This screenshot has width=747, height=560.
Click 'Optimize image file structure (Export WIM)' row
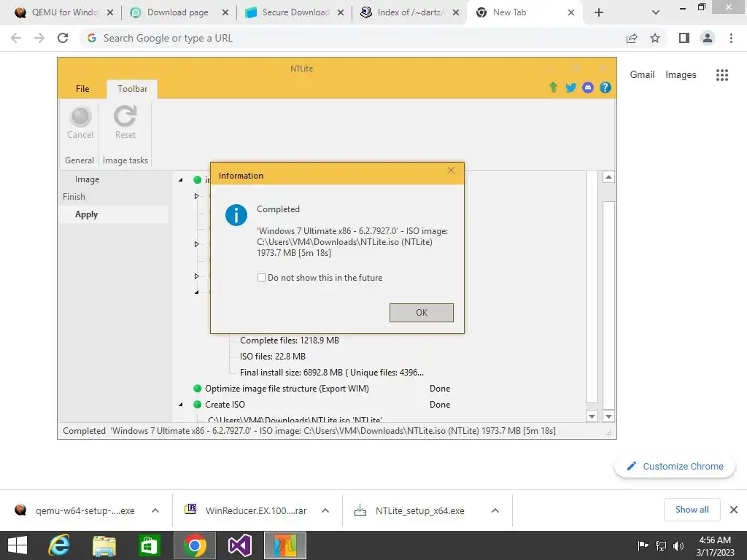(287, 389)
